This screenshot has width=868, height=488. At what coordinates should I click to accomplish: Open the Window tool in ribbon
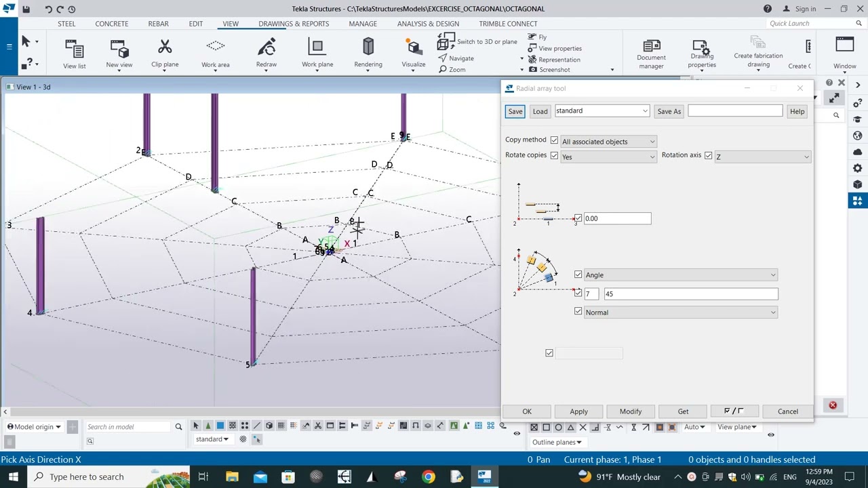point(844,54)
